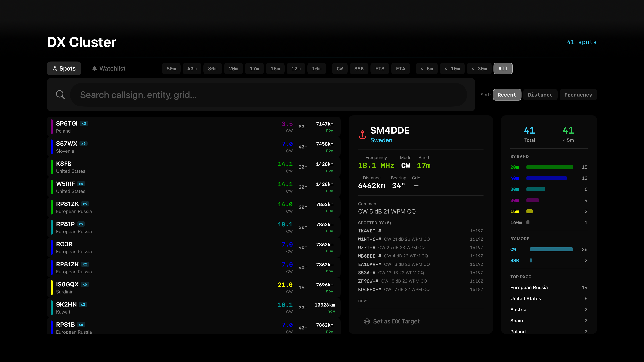Click the x3 badge next to SP6TGI
This screenshot has height=362, width=644.
[84, 123]
